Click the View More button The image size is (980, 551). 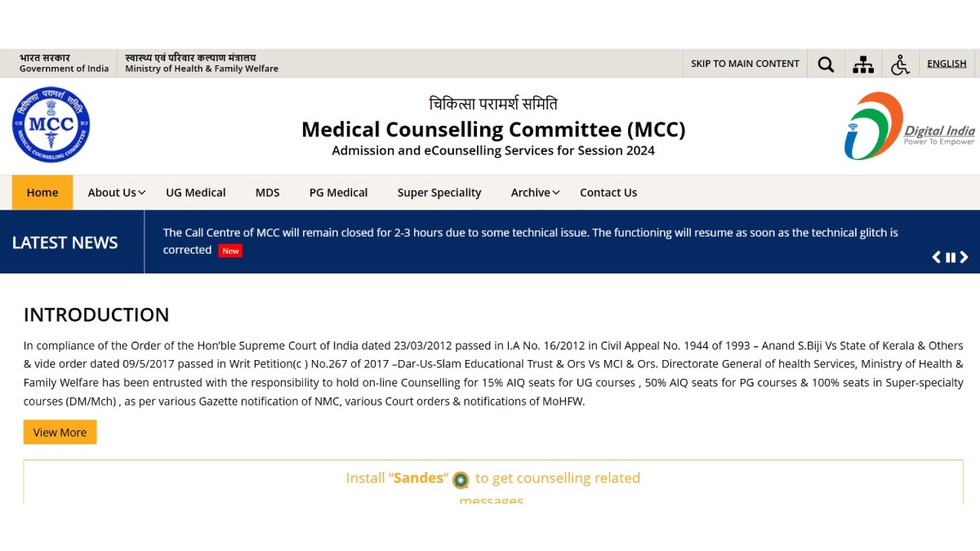[x=60, y=433]
